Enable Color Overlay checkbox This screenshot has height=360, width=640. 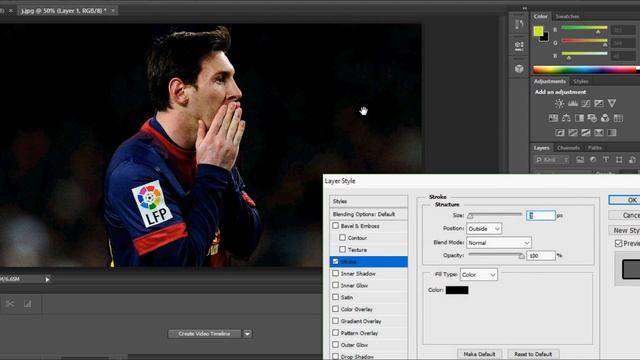(336, 309)
